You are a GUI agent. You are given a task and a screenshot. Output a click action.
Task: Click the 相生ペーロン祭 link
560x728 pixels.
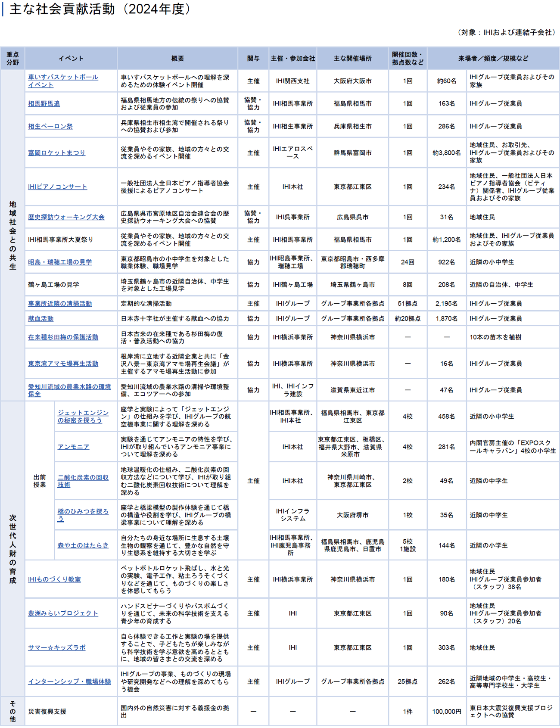point(50,127)
